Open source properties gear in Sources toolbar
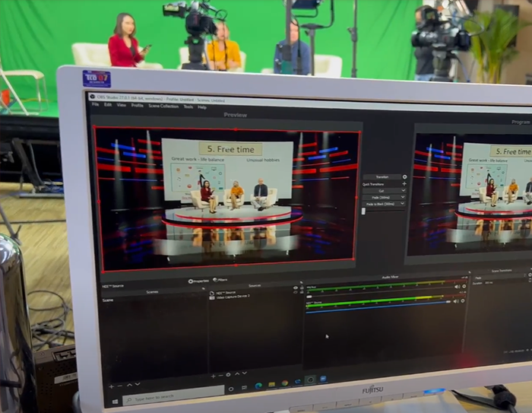The image size is (532, 413). point(228,375)
